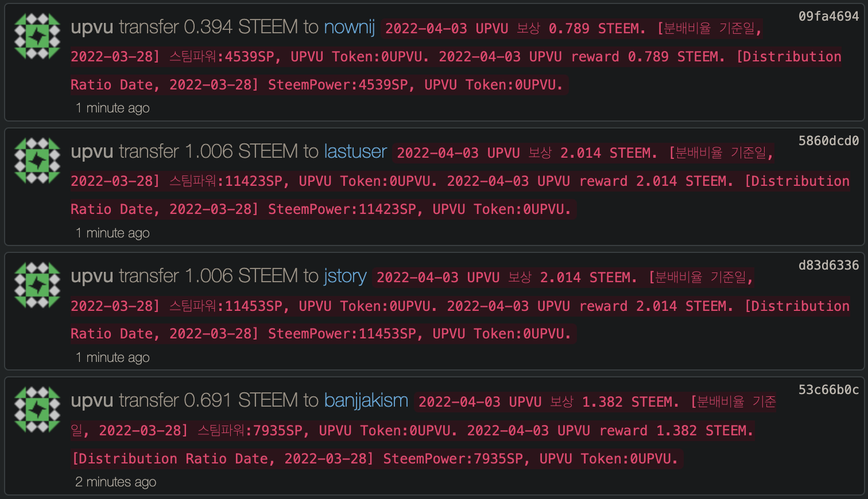Click "1 minute ago" under the lastuser transfer

tap(113, 233)
